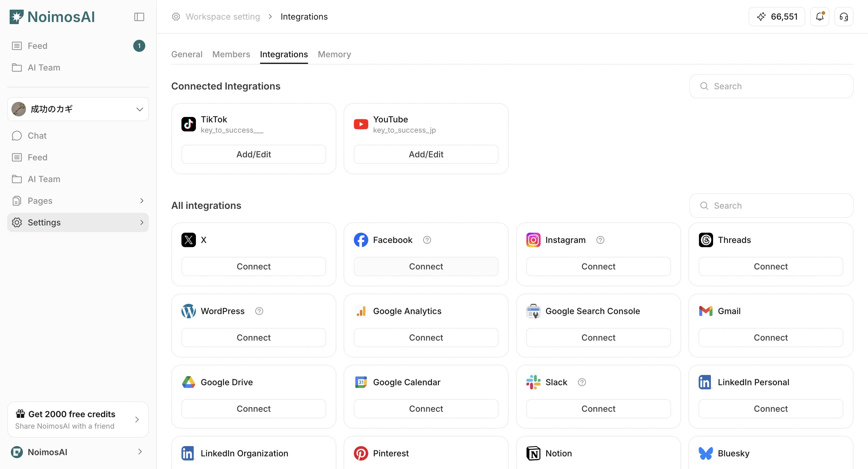This screenshot has height=469, width=868.
Task: Click the headset support icon
Action: click(x=844, y=17)
